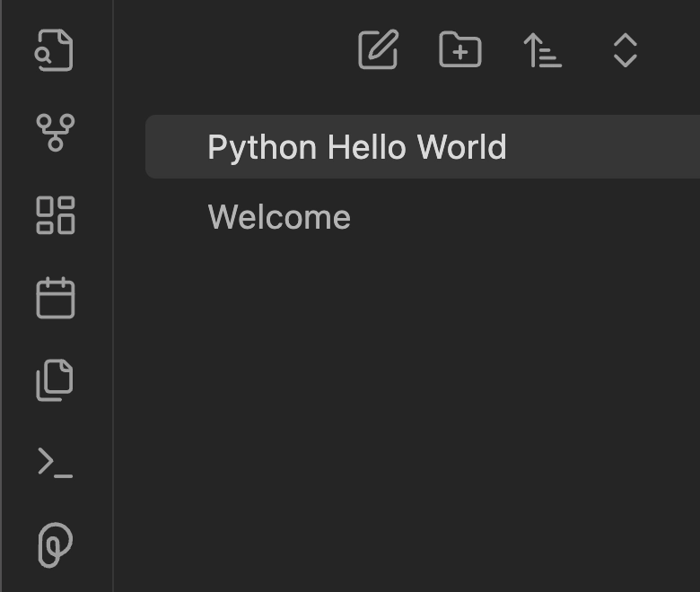Expand or collapse all folders
The width and height of the screenshot is (700, 592).
[x=625, y=50]
